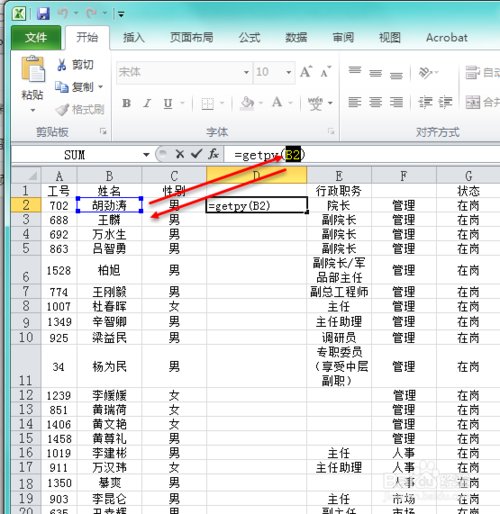Toggle Underline formatting

coord(168,103)
